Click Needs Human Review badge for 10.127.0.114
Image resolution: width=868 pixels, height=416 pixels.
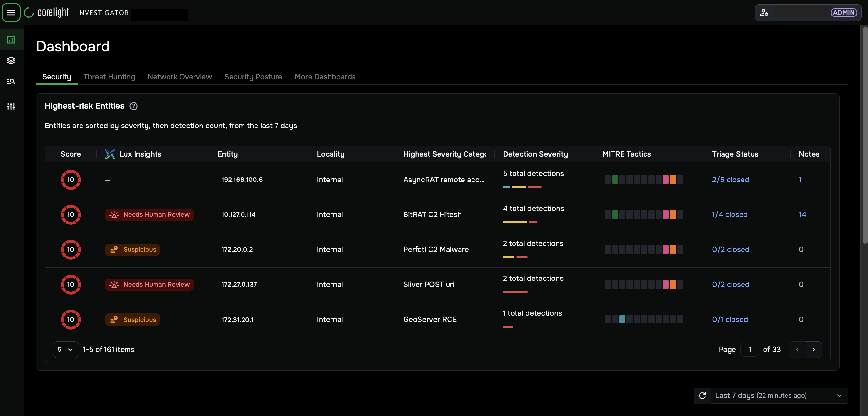[149, 215]
